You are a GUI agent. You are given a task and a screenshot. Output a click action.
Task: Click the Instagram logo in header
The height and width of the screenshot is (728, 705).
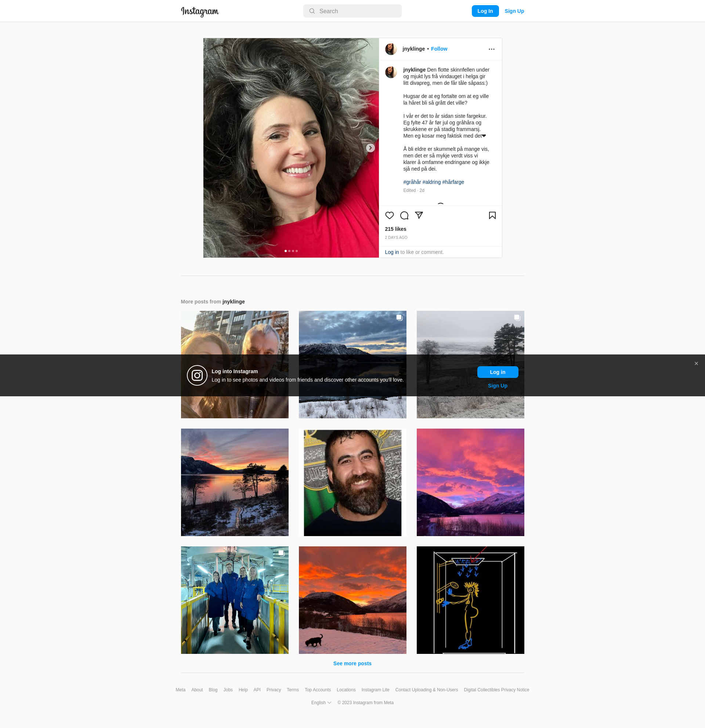tap(200, 11)
